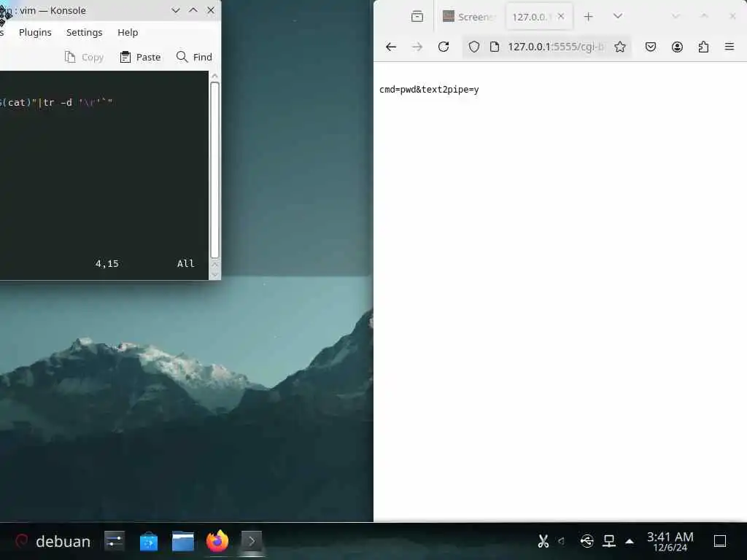The height and width of the screenshot is (560, 747).
Task: Launch Firefox from the taskbar
Action: pos(217,542)
